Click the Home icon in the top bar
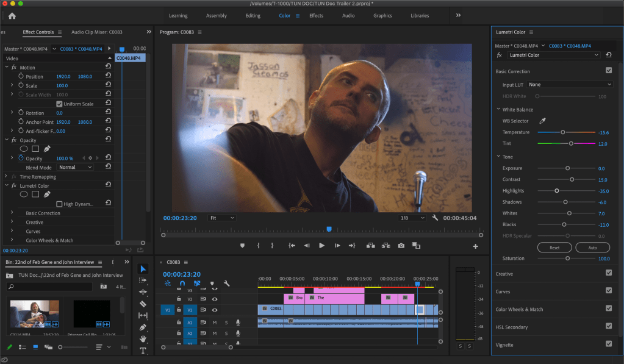Screen dimensions: 624x364 click(12, 16)
